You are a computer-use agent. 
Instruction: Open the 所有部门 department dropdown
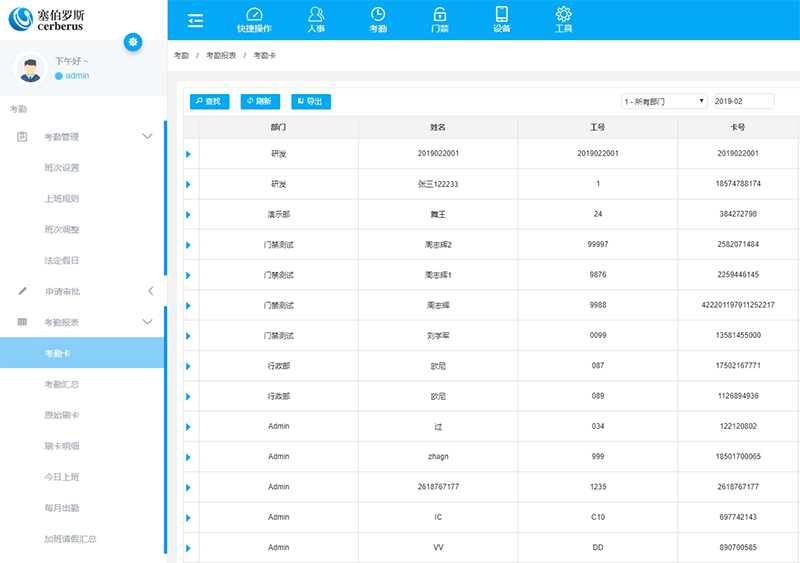[664, 101]
